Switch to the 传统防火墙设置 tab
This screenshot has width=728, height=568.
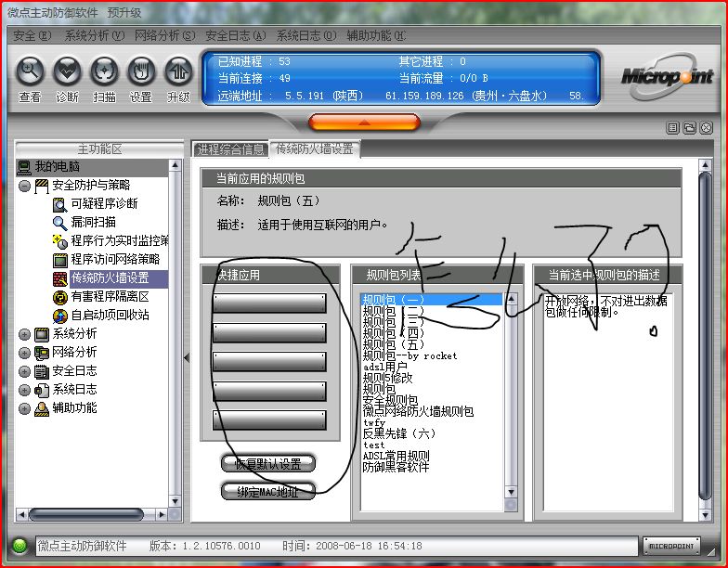(x=315, y=148)
